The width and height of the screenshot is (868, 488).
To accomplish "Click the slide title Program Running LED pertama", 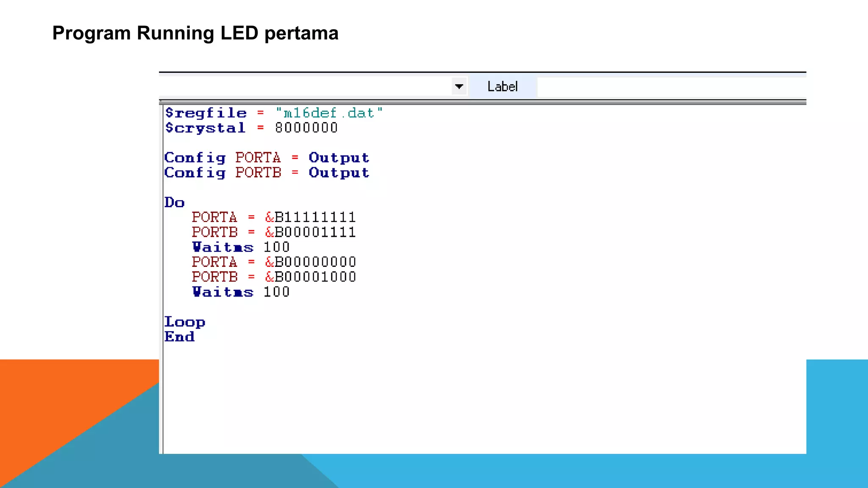I will [x=195, y=33].
